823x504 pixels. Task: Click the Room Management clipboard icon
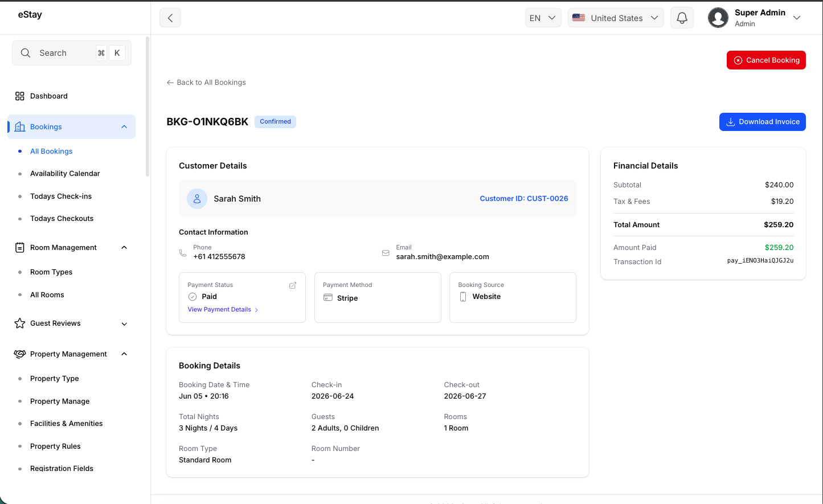click(x=20, y=248)
